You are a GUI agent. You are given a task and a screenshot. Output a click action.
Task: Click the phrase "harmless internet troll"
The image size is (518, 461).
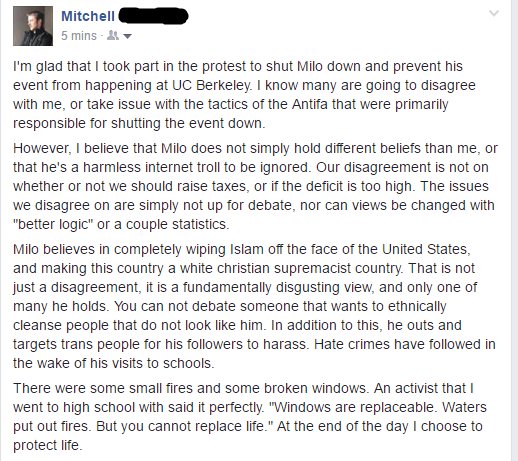click(152, 167)
